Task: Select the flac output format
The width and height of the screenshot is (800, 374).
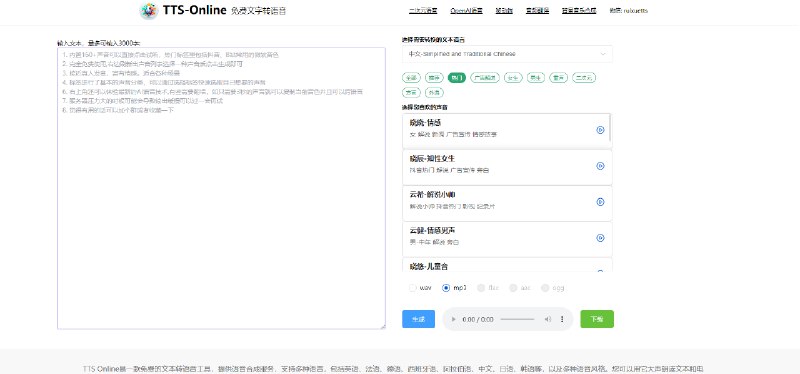Action: pos(481,288)
